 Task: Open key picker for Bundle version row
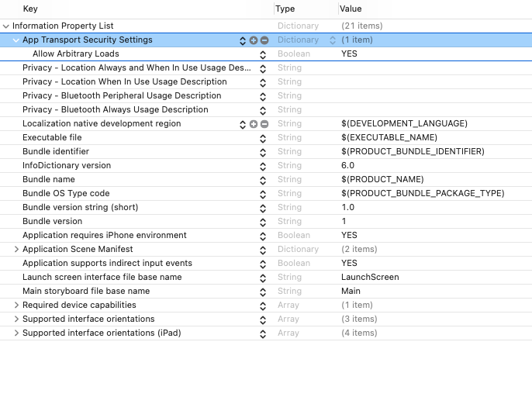click(263, 223)
